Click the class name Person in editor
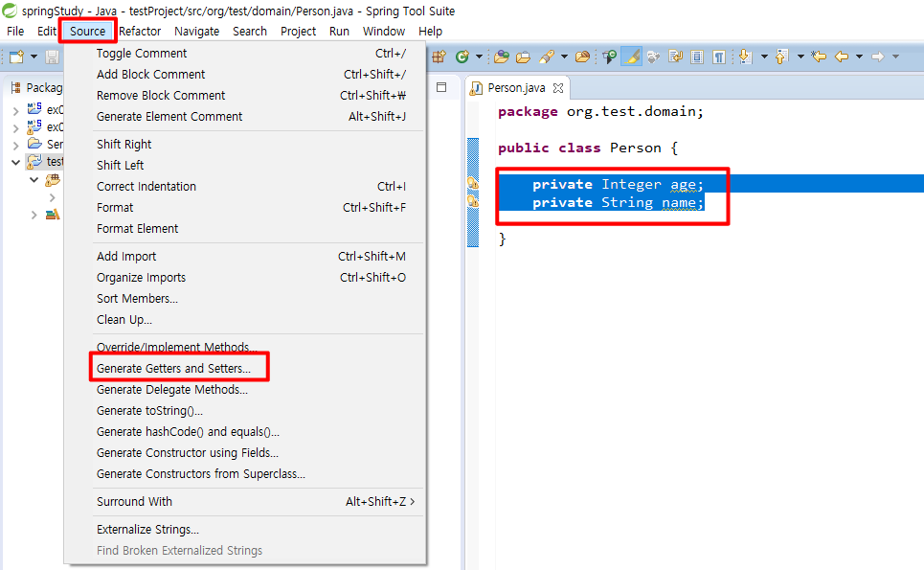 click(x=635, y=148)
